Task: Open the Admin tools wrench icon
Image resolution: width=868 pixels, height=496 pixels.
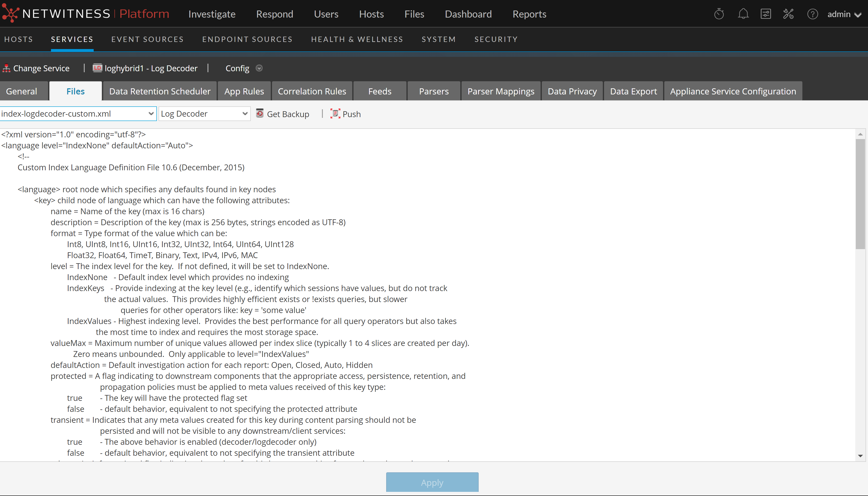Action: [788, 14]
